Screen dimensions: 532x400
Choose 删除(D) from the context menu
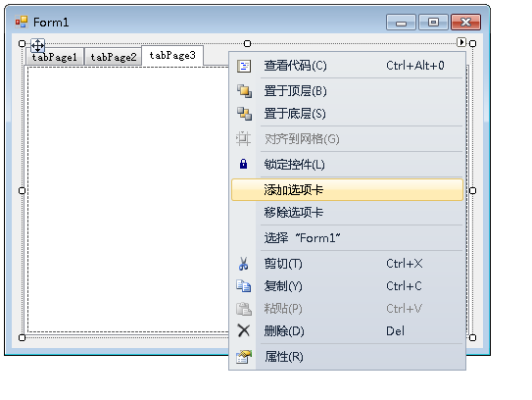347,330
